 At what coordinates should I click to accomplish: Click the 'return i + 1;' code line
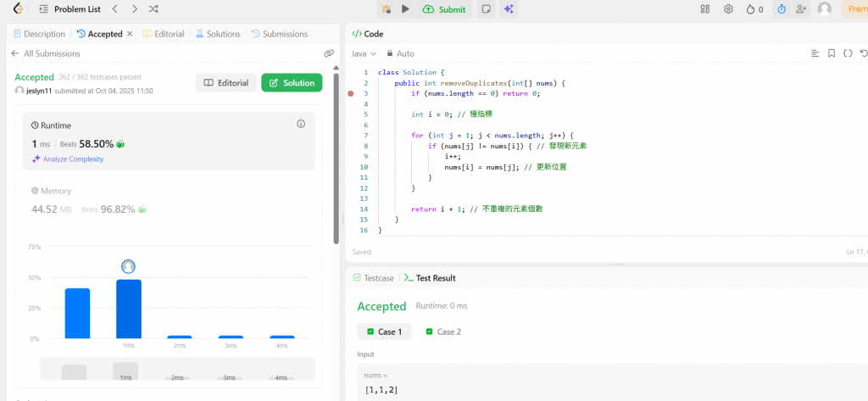pyautogui.click(x=439, y=209)
